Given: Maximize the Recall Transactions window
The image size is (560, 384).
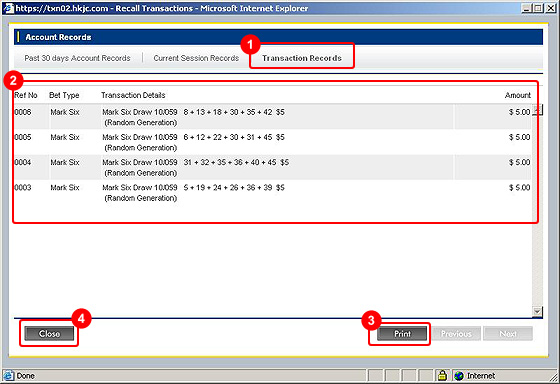Looking at the screenshot, I should 538,8.
